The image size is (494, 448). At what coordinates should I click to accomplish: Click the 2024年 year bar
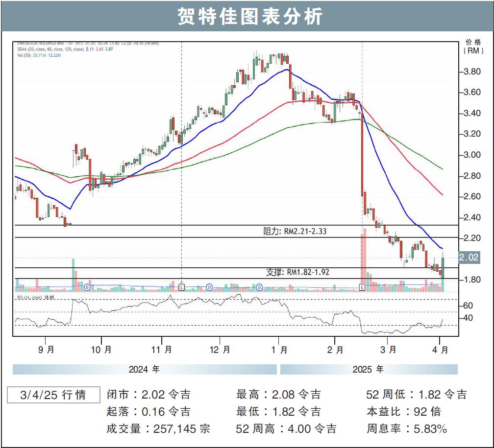[x=145, y=369]
